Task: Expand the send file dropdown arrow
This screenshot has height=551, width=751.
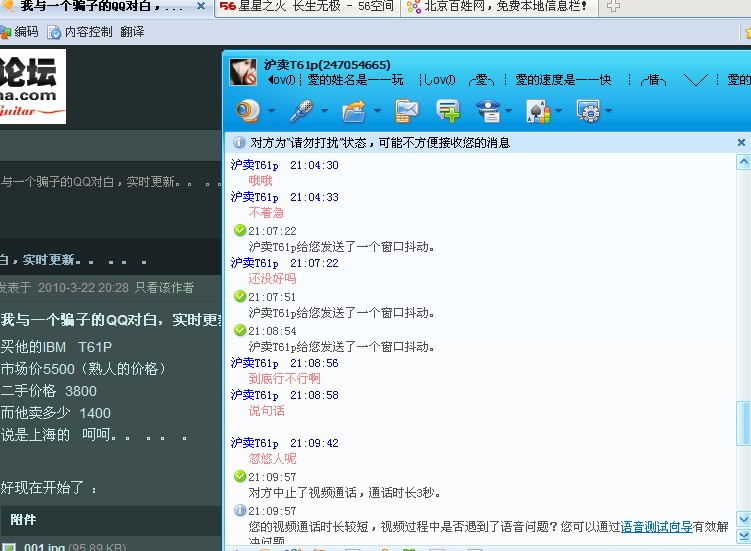Action: point(377,111)
